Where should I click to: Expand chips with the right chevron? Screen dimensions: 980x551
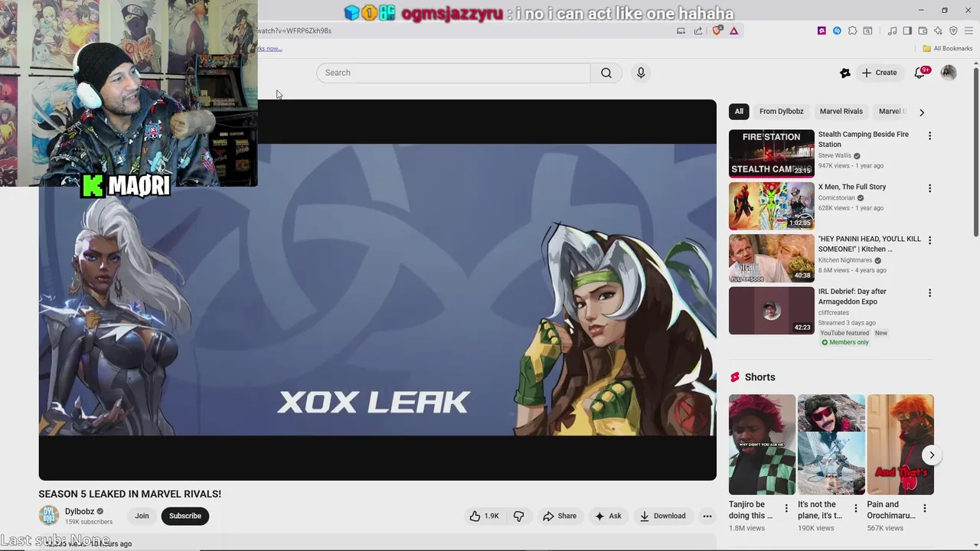tap(922, 112)
